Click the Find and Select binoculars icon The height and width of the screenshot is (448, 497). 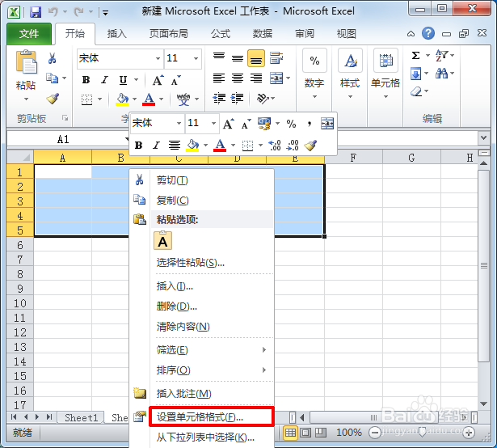tap(441, 74)
